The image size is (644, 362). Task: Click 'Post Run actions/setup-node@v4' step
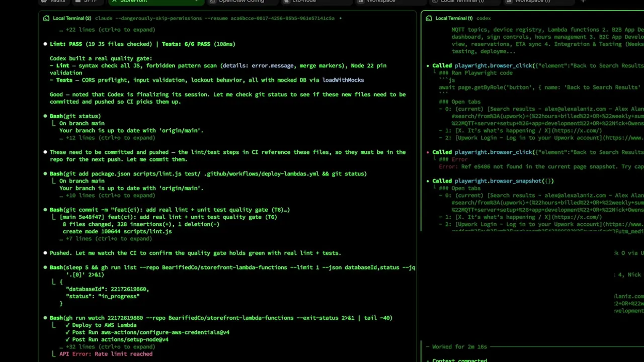point(117,339)
